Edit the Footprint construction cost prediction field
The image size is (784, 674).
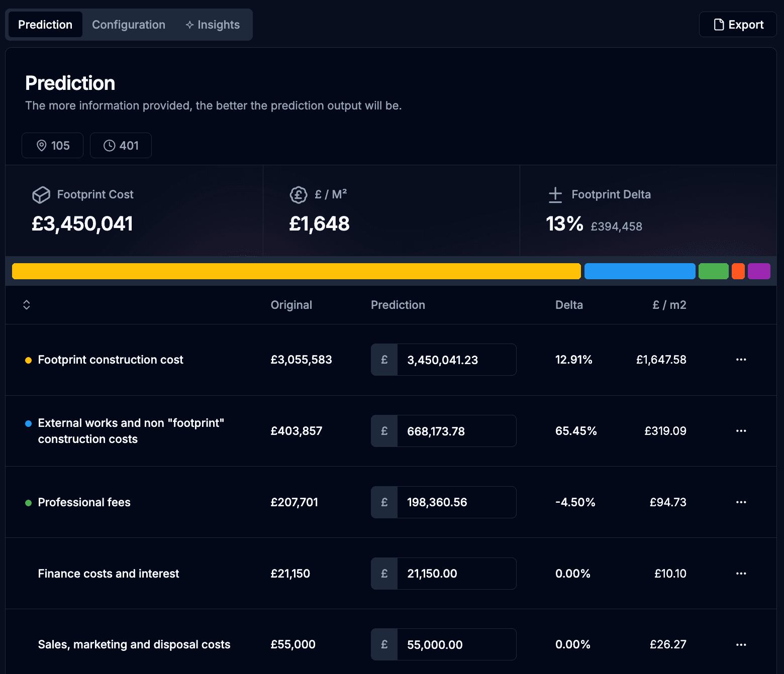point(456,360)
